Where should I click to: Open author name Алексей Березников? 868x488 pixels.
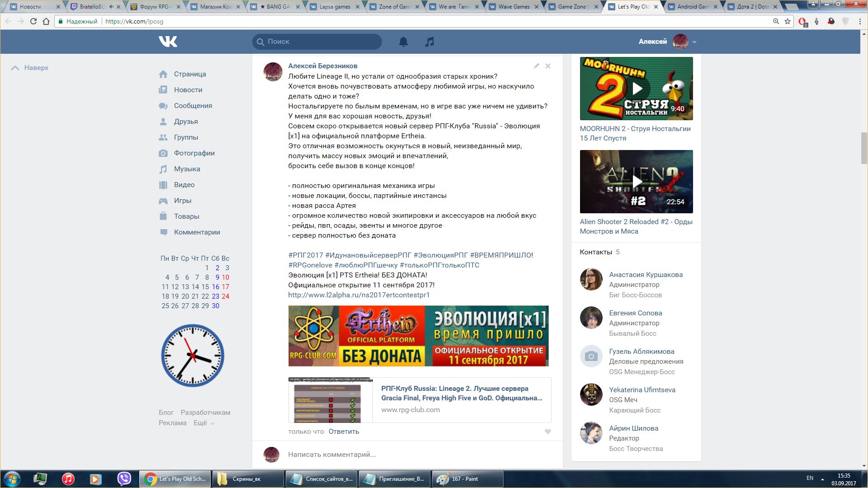pos(323,66)
